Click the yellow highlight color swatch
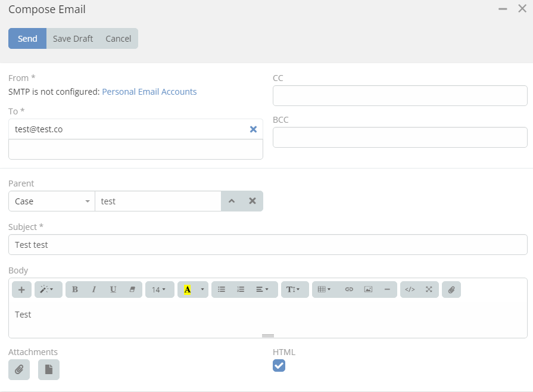Screen dimensions: 533x392 [188, 290]
